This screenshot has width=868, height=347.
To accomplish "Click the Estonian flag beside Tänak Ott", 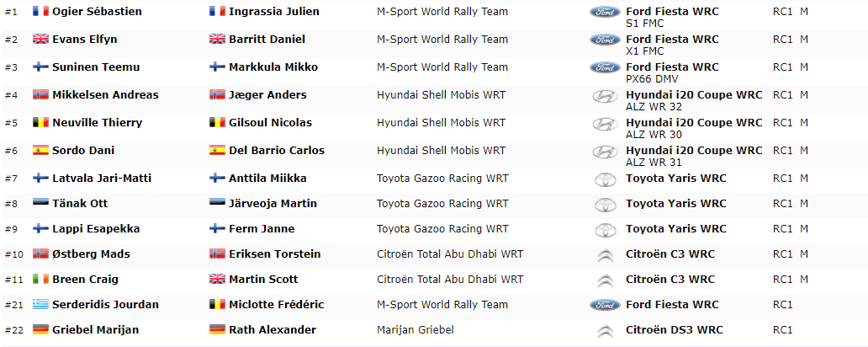I will coord(40,203).
